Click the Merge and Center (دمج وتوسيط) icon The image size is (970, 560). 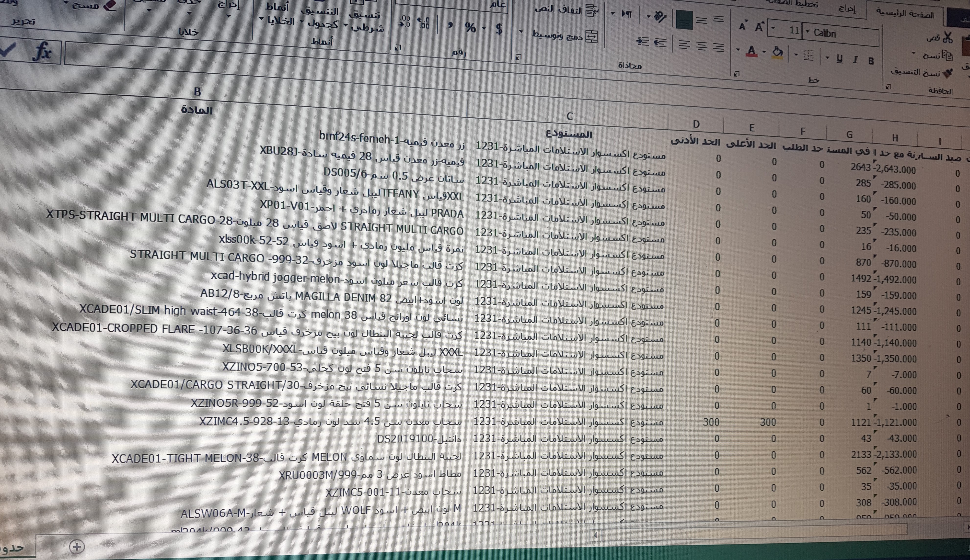pos(592,37)
